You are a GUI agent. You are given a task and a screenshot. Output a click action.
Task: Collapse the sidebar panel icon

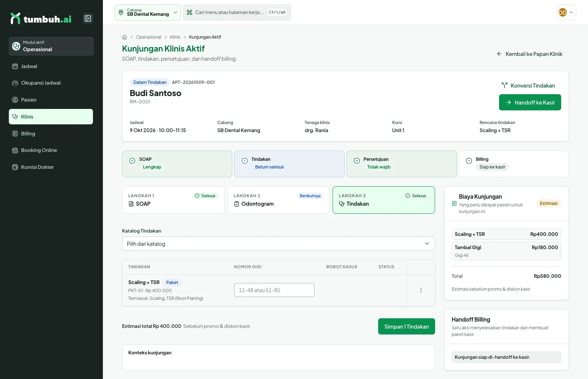pyautogui.click(x=88, y=18)
